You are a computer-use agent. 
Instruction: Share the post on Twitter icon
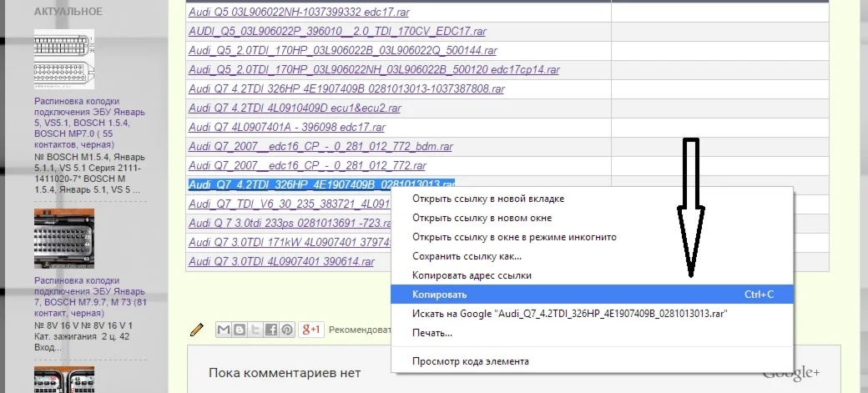tap(255, 330)
